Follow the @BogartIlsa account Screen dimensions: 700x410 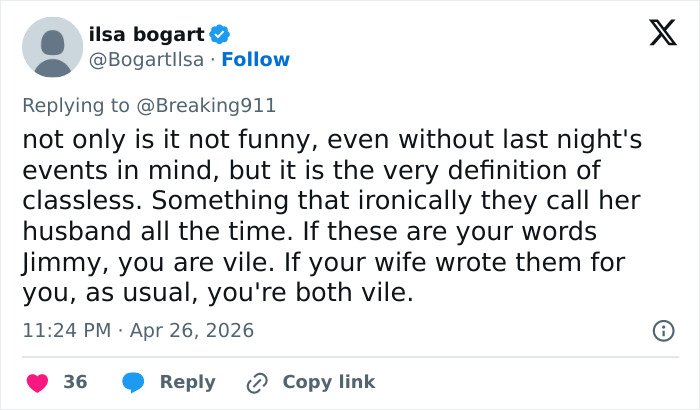(256, 59)
